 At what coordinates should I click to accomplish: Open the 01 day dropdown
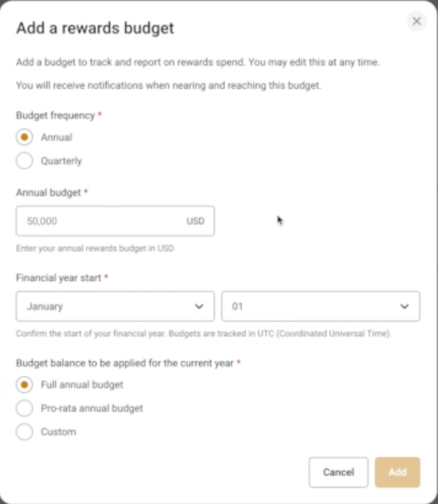[x=321, y=306]
